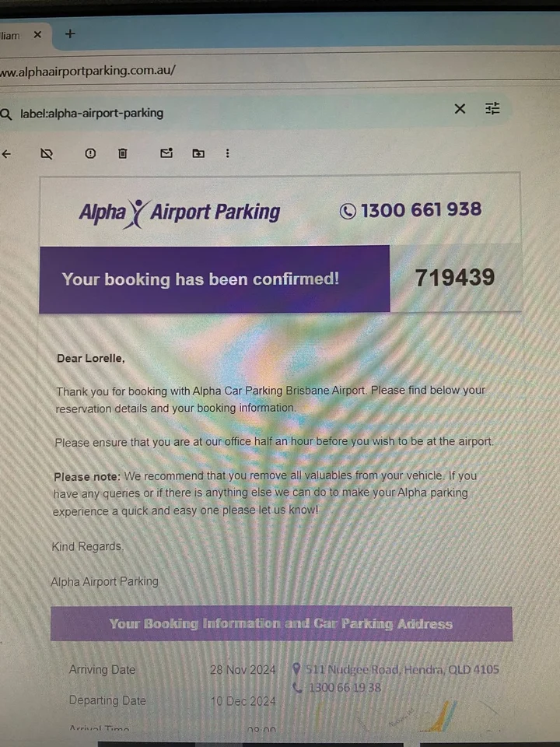Delete this email with the trash icon
Image resolution: width=560 pixels, height=747 pixels.
point(122,154)
